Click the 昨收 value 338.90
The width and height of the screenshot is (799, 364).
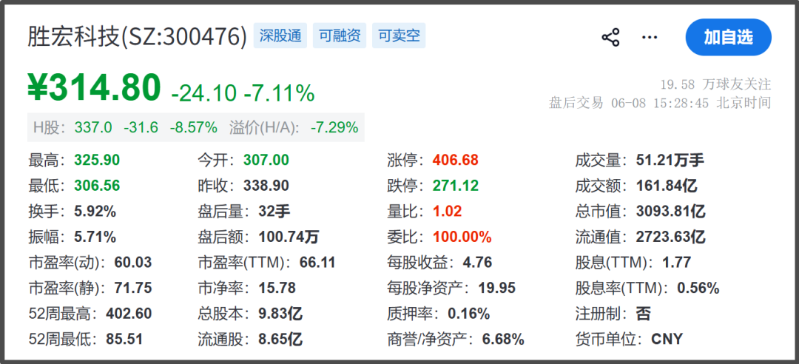(266, 186)
